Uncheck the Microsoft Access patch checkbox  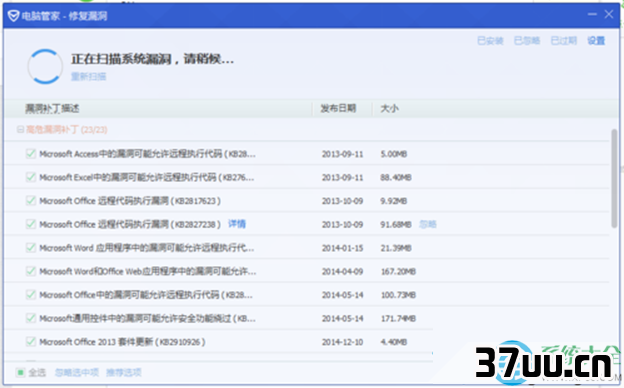(31, 154)
